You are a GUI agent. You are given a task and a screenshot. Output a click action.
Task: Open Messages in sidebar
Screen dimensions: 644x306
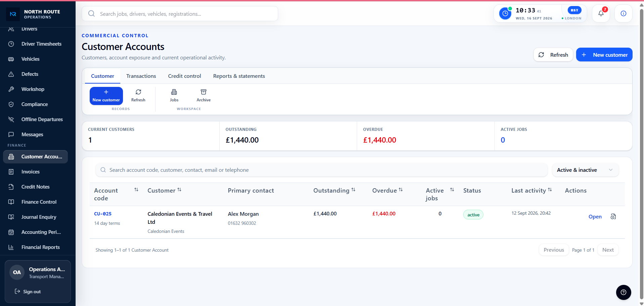tap(36, 135)
